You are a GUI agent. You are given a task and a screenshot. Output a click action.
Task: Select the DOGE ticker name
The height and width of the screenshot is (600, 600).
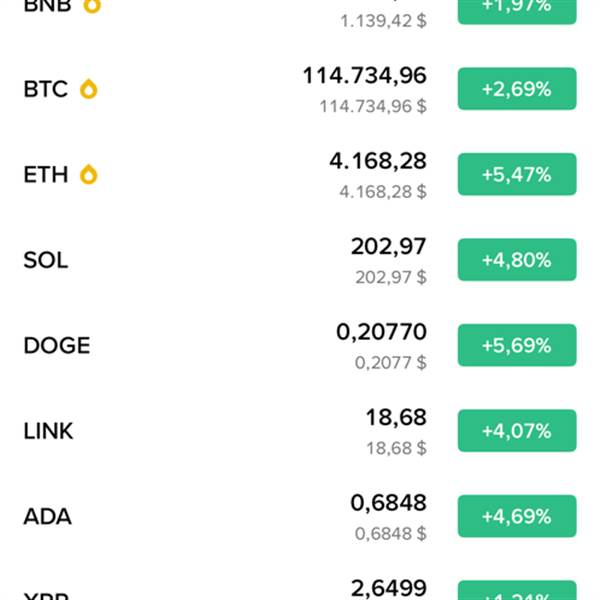coord(57,346)
